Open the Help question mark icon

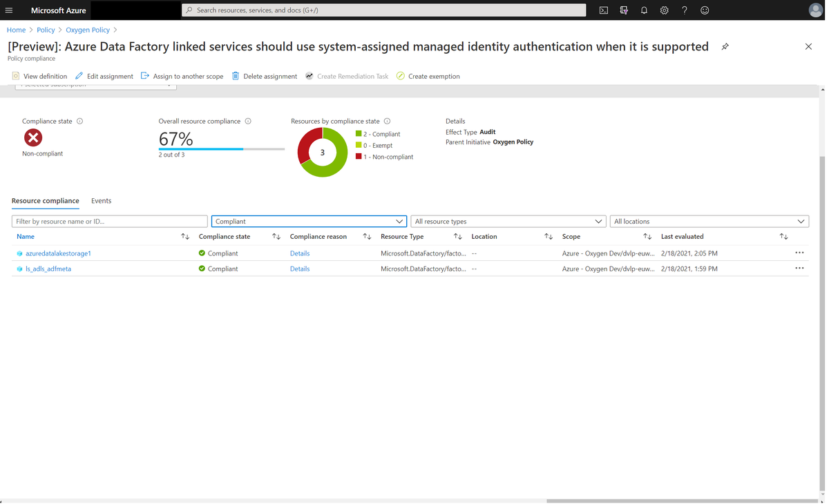pyautogui.click(x=685, y=10)
